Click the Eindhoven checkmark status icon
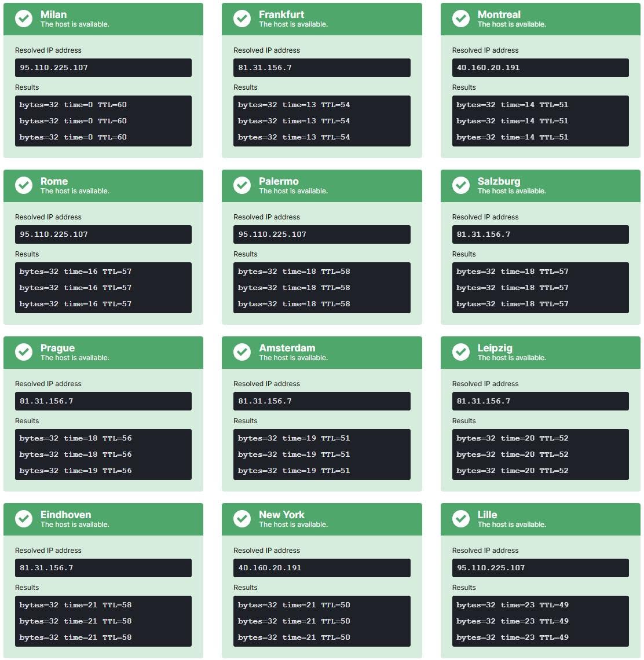Image resolution: width=644 pixels, height=660 pixels. 24,519
